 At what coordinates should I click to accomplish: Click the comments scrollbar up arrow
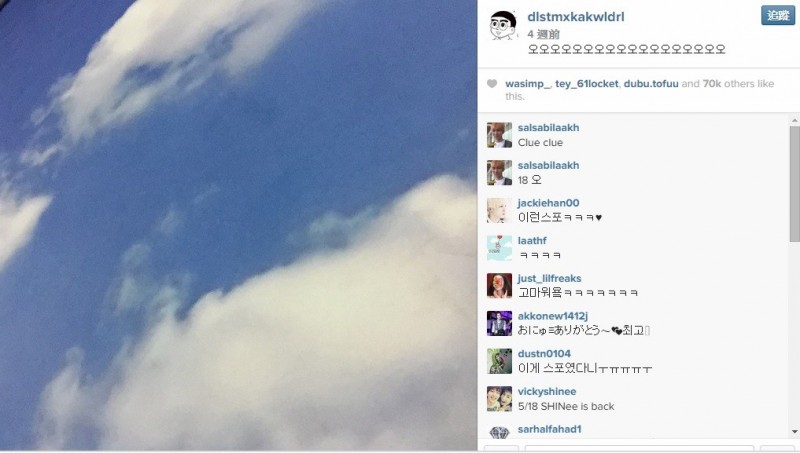coord(794,120)
